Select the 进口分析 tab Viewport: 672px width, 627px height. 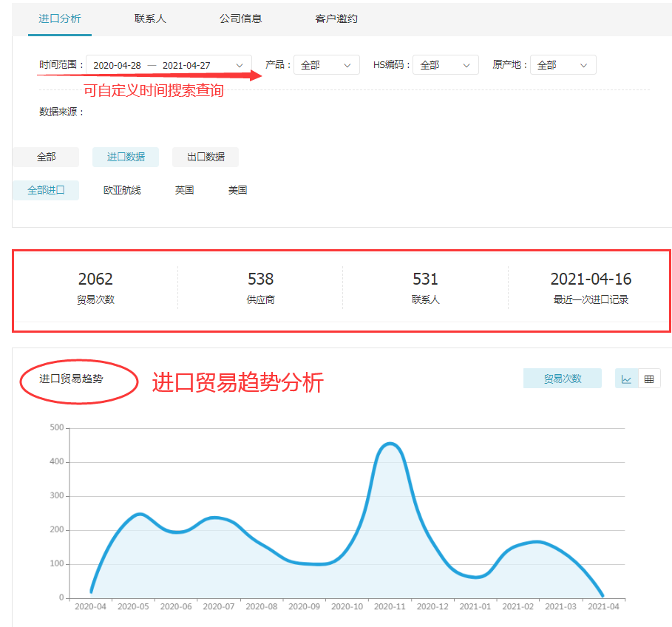60,18
